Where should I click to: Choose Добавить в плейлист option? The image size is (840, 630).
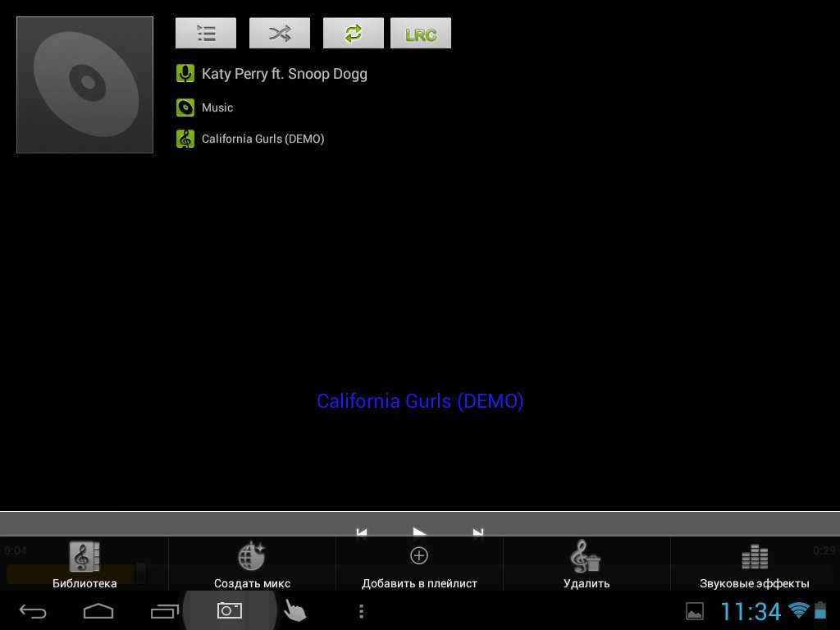coord(419,564)
